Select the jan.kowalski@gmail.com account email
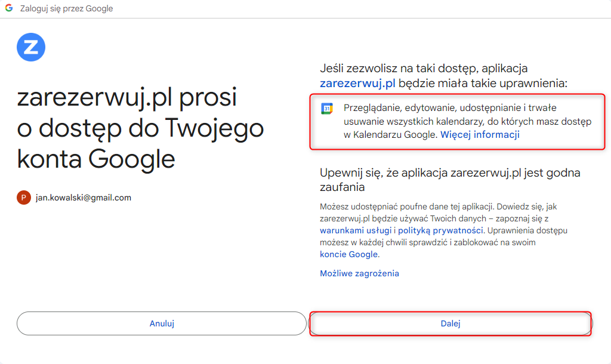Viewport: 611px width, 364px height. (84, 198)
